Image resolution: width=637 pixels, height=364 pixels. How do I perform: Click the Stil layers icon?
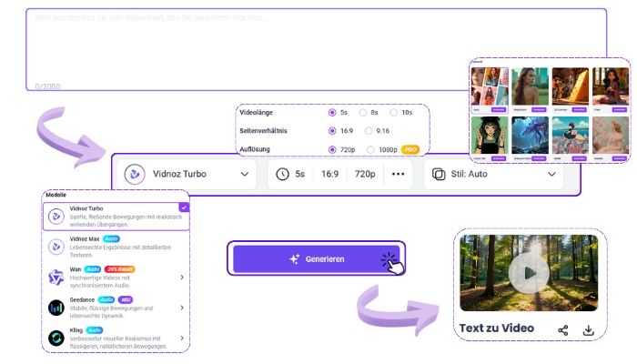tap(439, 174)
